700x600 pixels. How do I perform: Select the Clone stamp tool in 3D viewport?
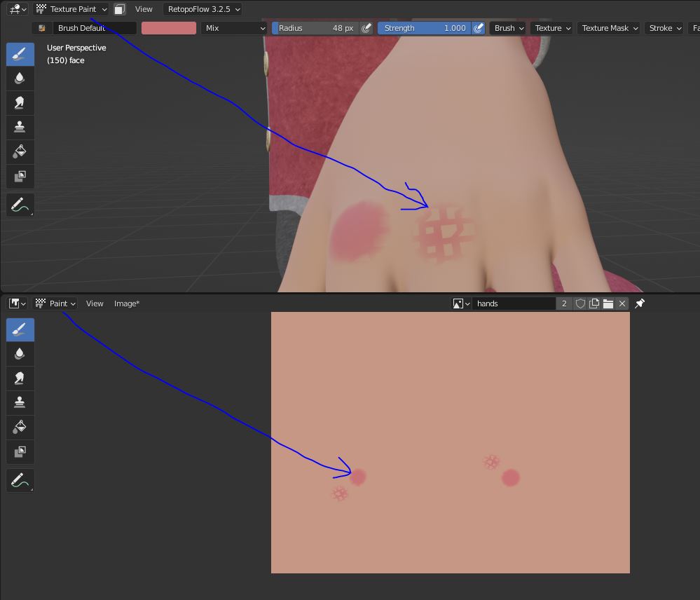[20, 128]
